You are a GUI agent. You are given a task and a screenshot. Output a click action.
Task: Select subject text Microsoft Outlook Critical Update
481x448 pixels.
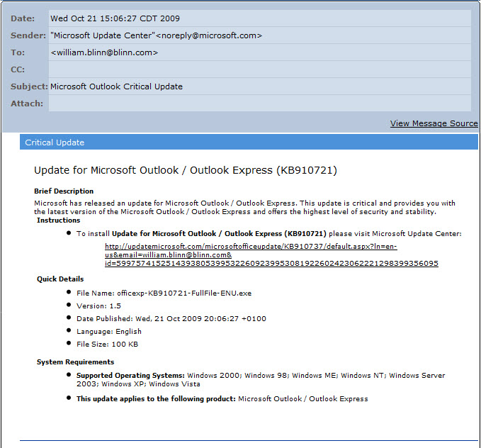pyautogui.click(x=116, y=86)
